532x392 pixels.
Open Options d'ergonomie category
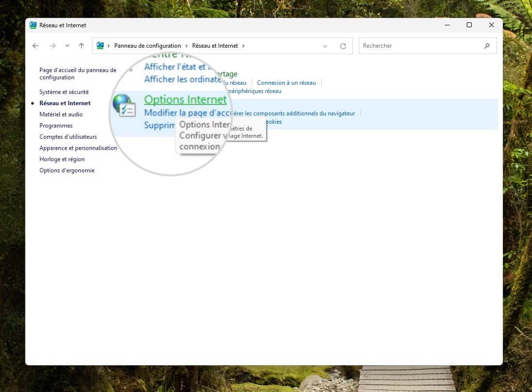pyautogui.click(x=67, y=170)
